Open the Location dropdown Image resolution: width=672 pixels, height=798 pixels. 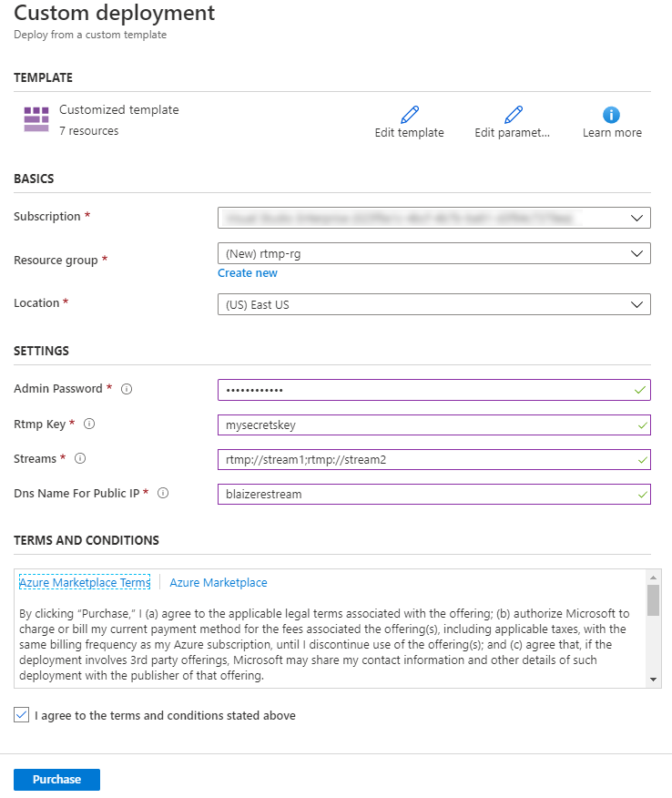pyautogui.click(x=434, y=304)
